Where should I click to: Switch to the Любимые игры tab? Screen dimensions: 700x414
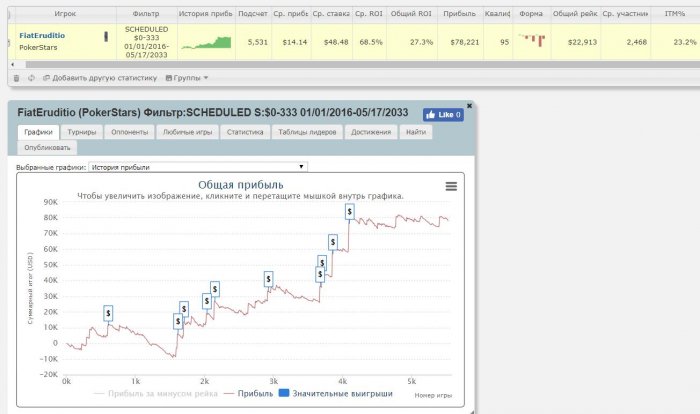click(x=188, y=132)
